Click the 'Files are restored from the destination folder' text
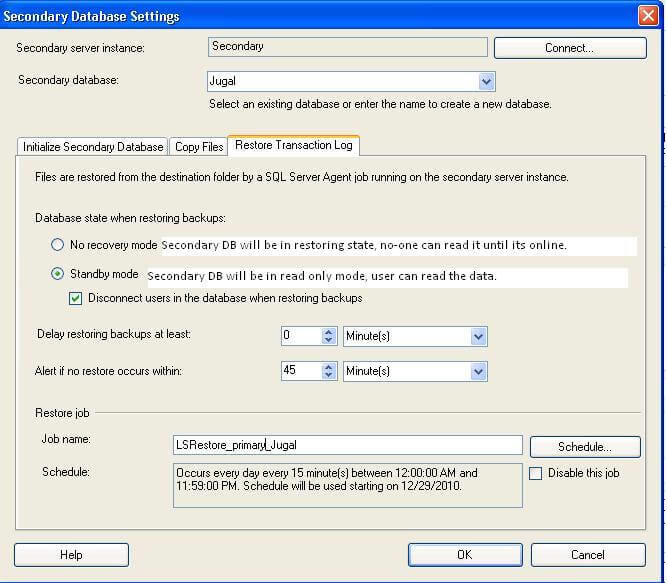Viewport: 667px width, 583px height. point(302,177)
